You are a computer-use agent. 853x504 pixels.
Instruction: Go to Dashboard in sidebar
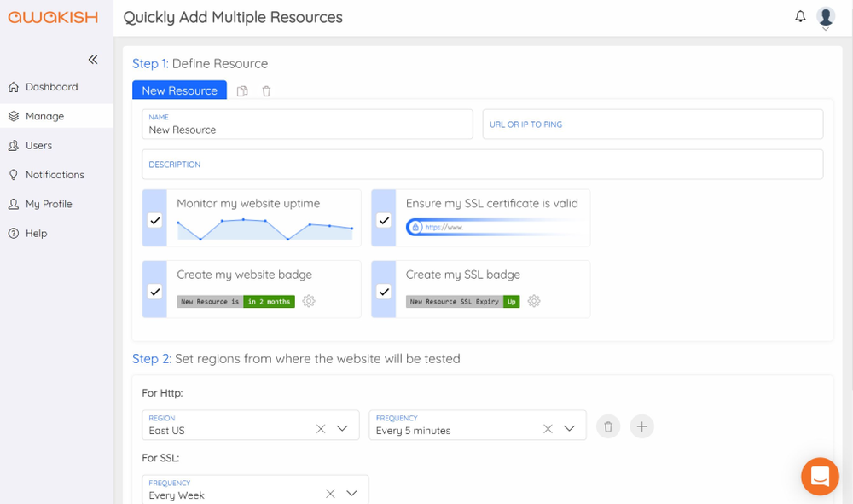pyautogui.click(x=56, y=87)
